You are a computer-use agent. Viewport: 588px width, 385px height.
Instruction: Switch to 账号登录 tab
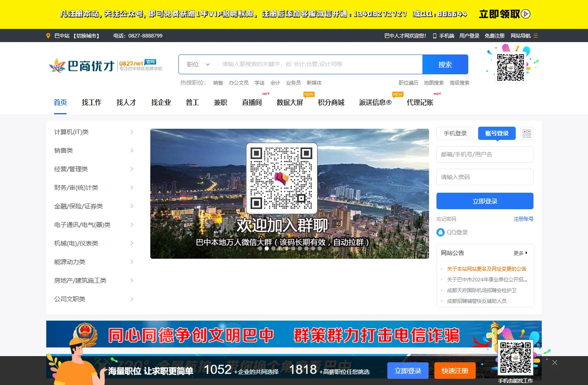pyautogui.click(x=497, y=133)
